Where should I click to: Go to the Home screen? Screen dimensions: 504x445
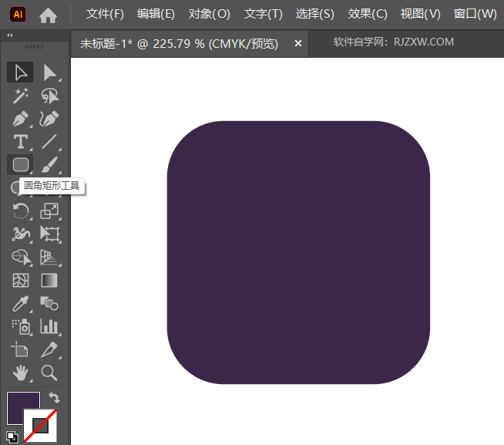coord(48,15)
